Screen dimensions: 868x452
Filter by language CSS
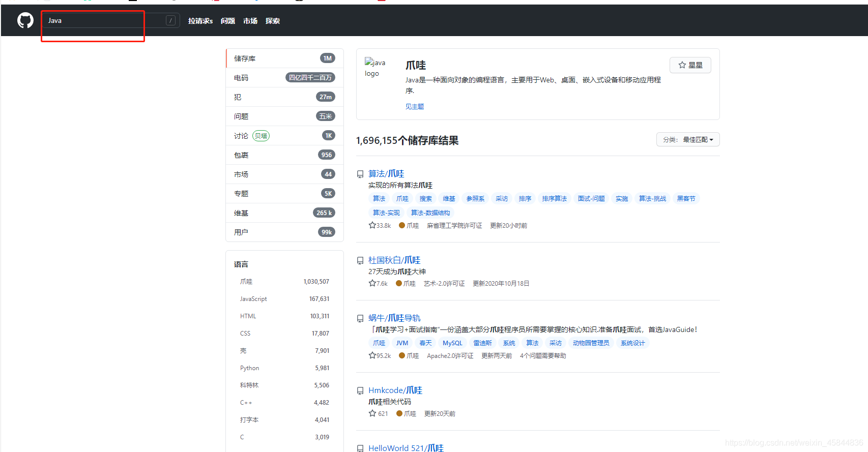point(284,334)
